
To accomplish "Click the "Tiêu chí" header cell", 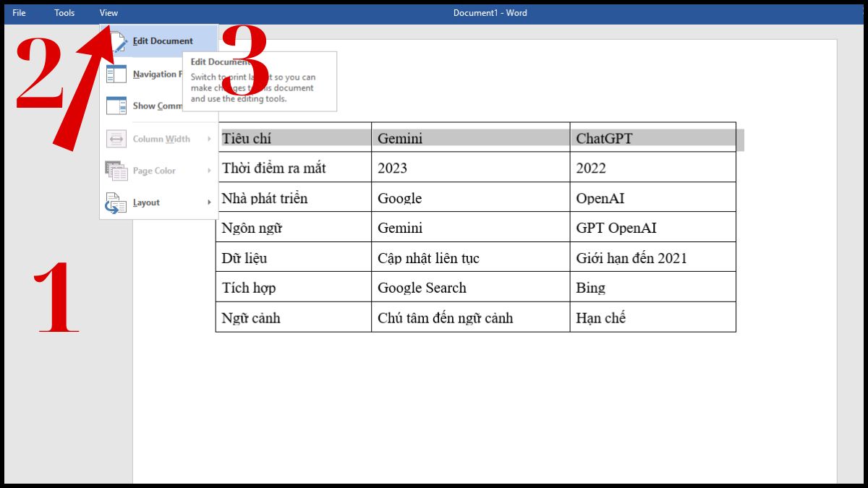I will [x=294, y=137].
